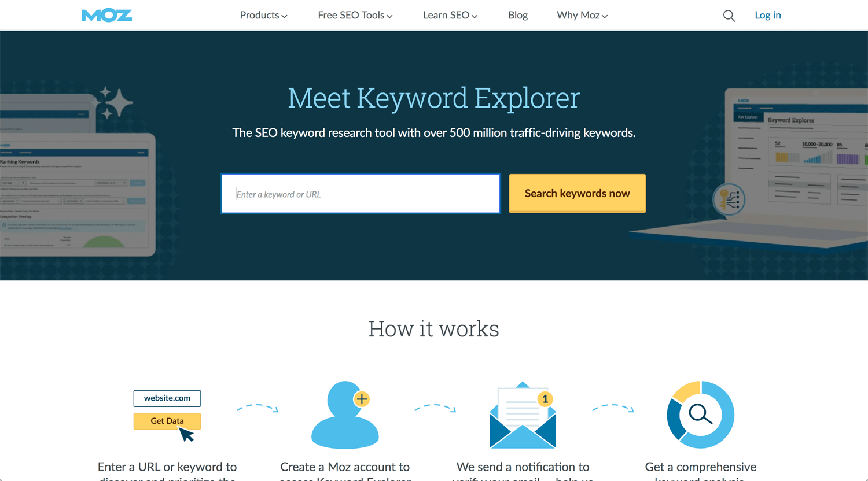Click the 500 million keywords tagline text
868x481 pixels.
tap(434, 133)
